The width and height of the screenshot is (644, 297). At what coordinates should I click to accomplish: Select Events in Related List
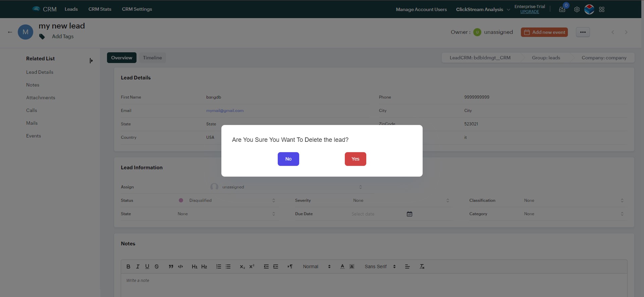(x=34, y=136)
